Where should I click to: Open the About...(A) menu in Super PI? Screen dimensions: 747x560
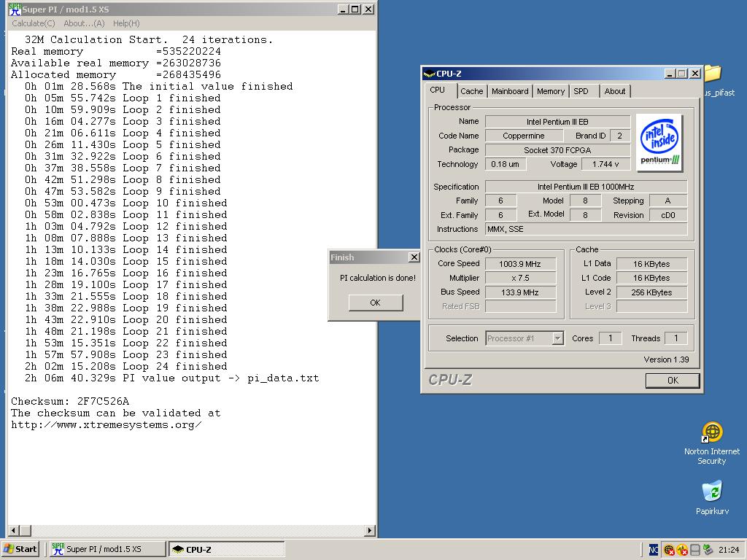(84, 23)
